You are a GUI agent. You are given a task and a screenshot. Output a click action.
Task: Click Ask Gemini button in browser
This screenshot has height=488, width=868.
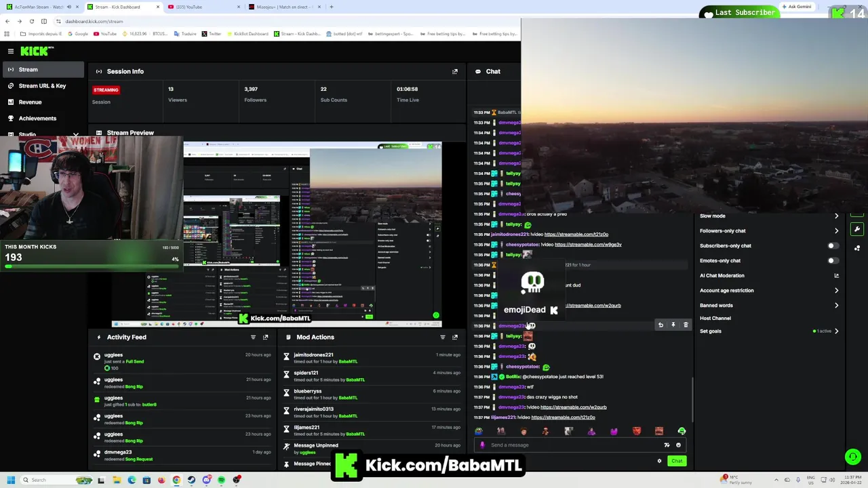(x=796, y=7)
